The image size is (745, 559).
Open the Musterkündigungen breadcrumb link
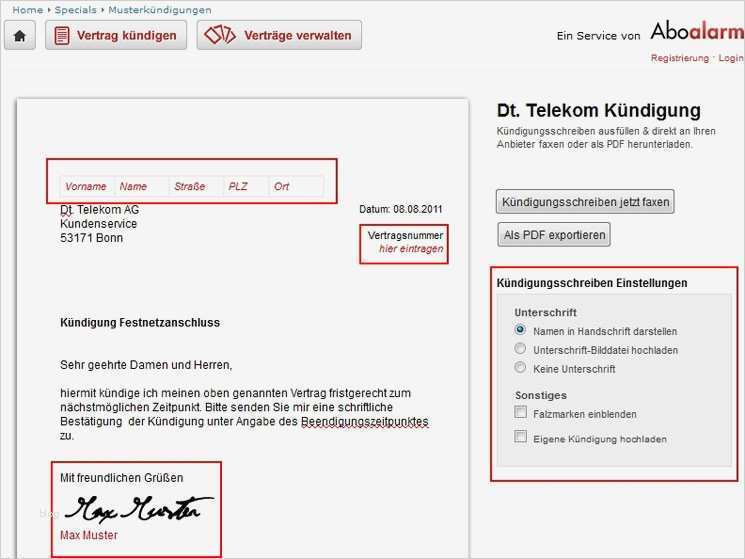pyautogui.click(x=160, y=9)
